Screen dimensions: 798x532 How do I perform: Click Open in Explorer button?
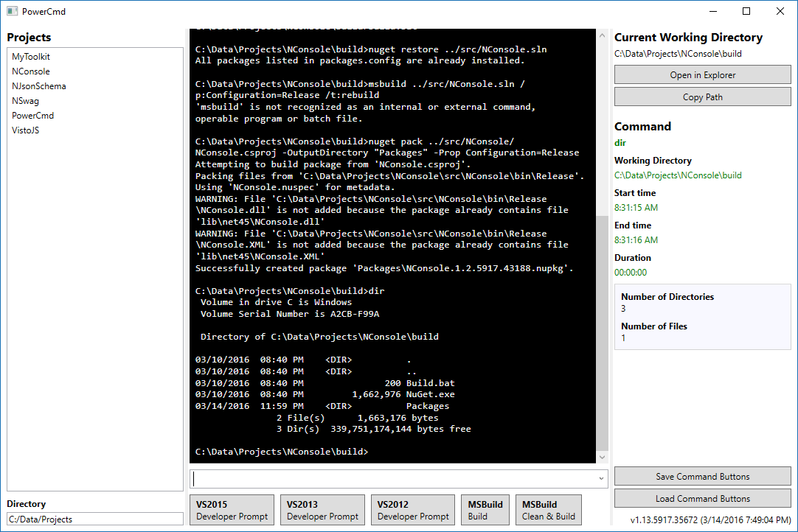click(703, 74)
